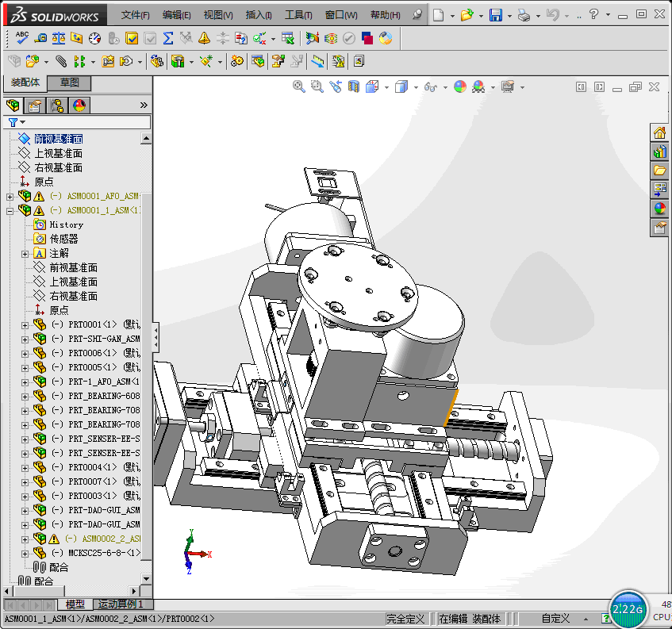Click the Section View icon

click(354, 86)
